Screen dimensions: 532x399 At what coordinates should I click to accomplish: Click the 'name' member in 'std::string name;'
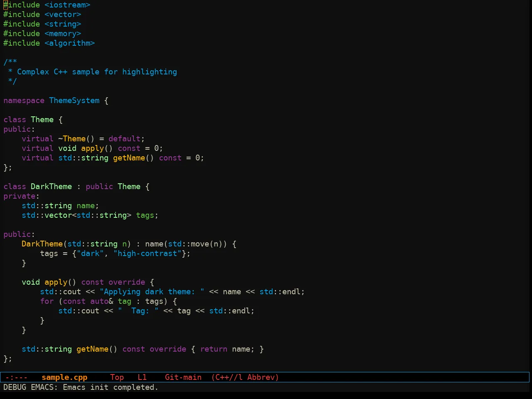[86, 206]
